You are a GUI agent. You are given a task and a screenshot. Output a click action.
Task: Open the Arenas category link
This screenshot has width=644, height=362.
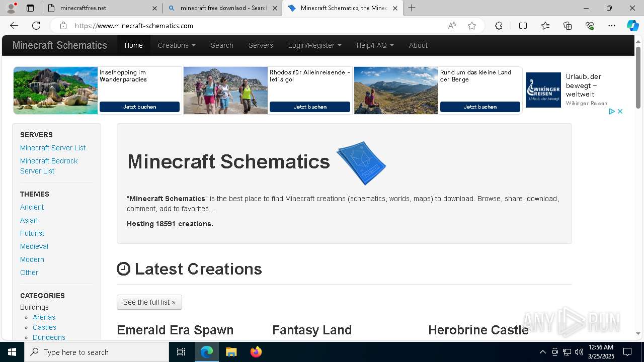44,317
